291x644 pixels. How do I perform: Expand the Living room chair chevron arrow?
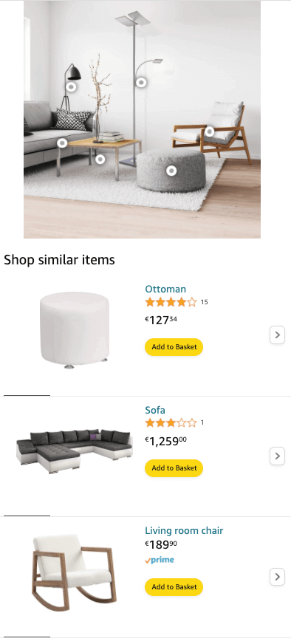coord(278,577)
